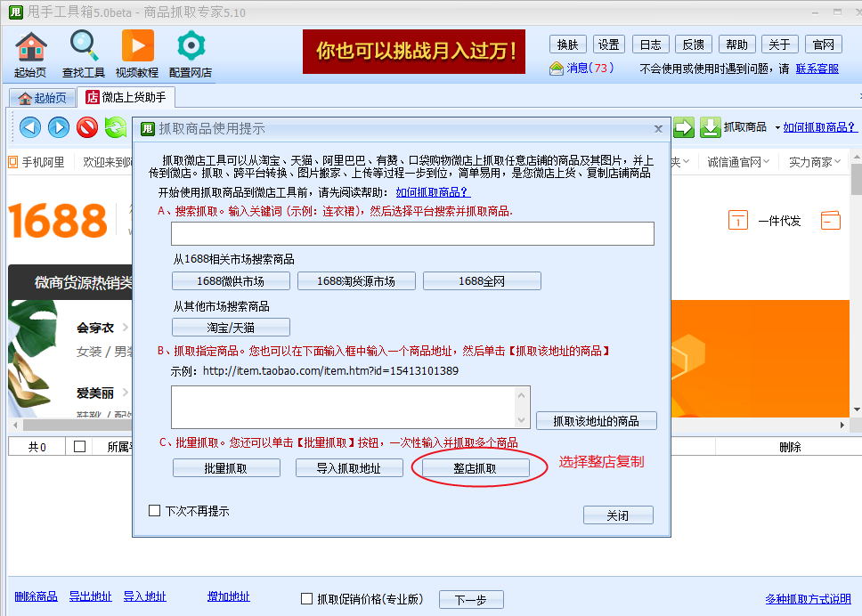
Task: Open the 关于 menu button
Action: click(x=779, y=45)
